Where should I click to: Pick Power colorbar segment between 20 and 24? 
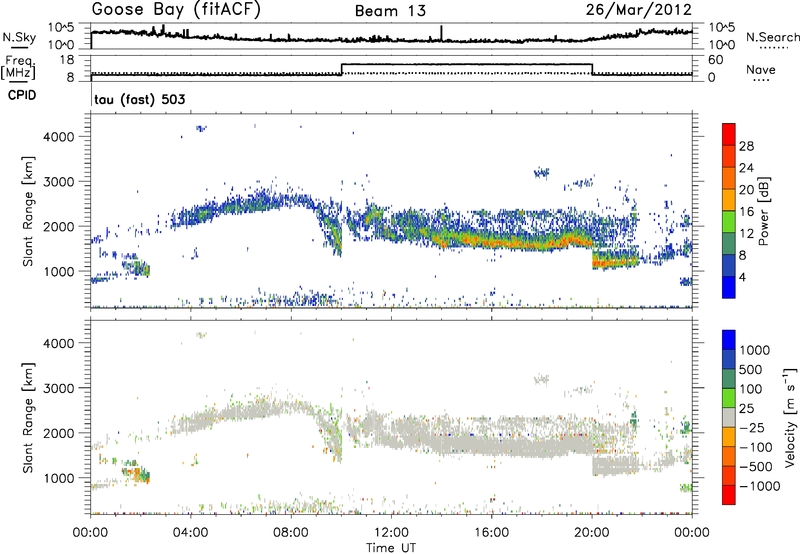click(x=729, y=178)
